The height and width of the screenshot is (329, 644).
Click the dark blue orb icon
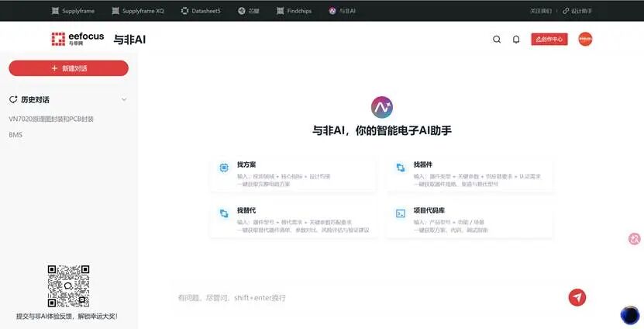[630, 315]
